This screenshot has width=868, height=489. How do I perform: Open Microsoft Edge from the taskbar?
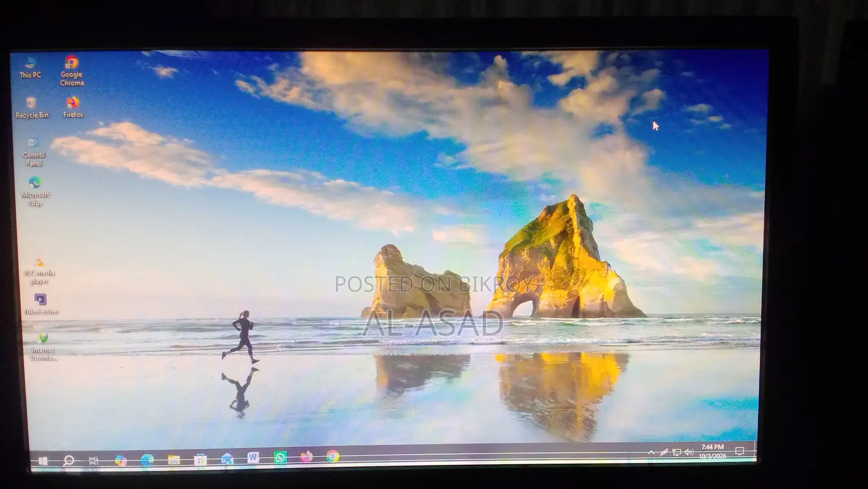[147, 460]
